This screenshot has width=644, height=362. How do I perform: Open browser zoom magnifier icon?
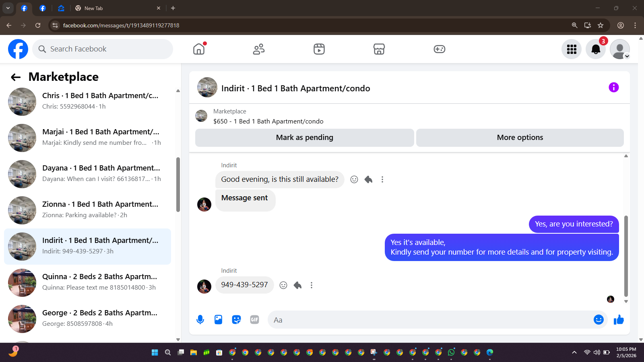tap(575, 25)
